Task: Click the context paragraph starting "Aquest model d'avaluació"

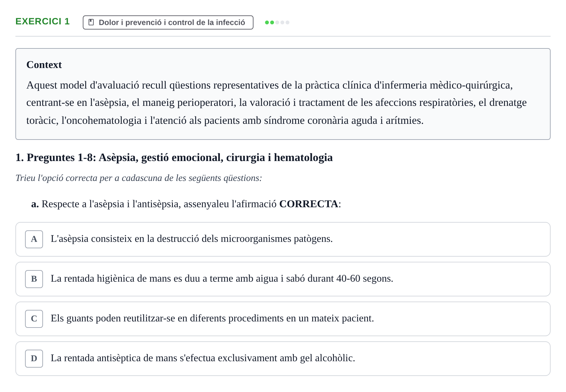Action: pos(276,103)
